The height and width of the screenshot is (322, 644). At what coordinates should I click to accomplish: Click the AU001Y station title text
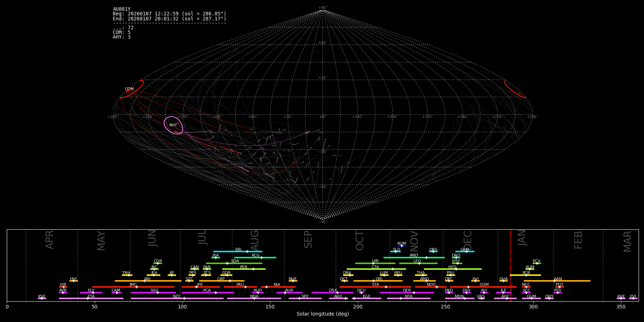coord(122,9)
